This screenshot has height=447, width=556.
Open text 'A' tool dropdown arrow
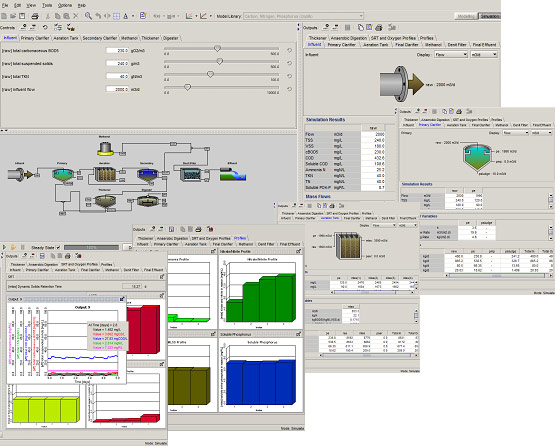133,16
